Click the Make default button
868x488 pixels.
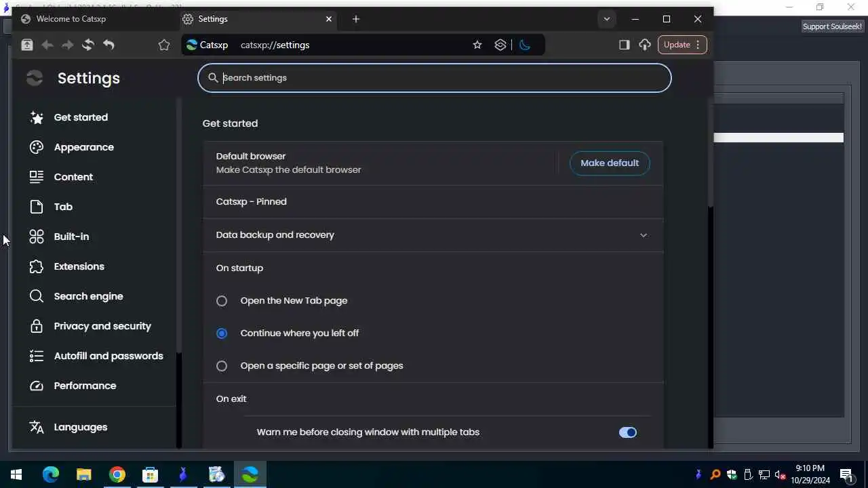pyautogui.click(x=610, y=163)
